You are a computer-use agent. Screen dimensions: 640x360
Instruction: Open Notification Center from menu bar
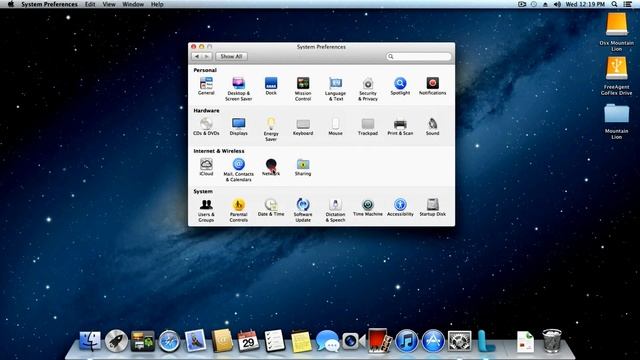point(628,4)
